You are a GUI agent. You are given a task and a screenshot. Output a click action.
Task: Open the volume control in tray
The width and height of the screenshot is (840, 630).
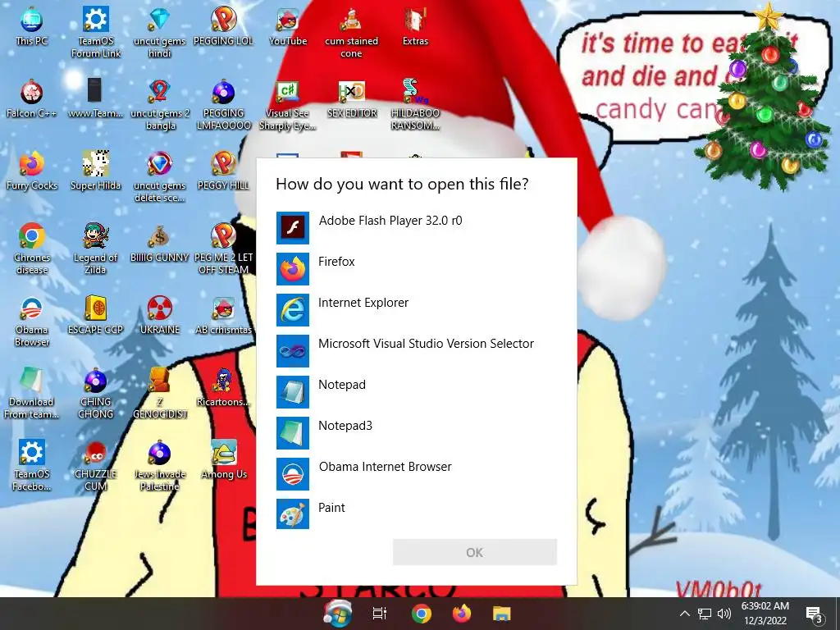[724, 614]
